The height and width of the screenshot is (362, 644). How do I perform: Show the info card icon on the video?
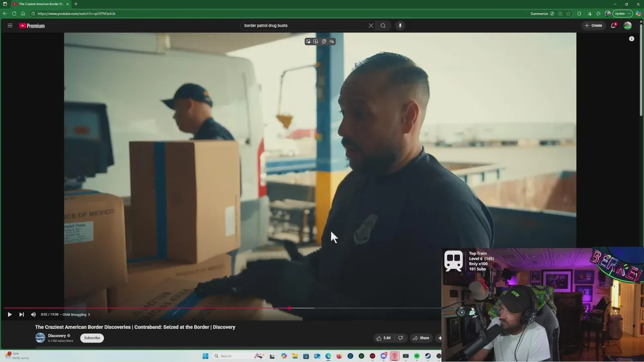coord(631,39)
